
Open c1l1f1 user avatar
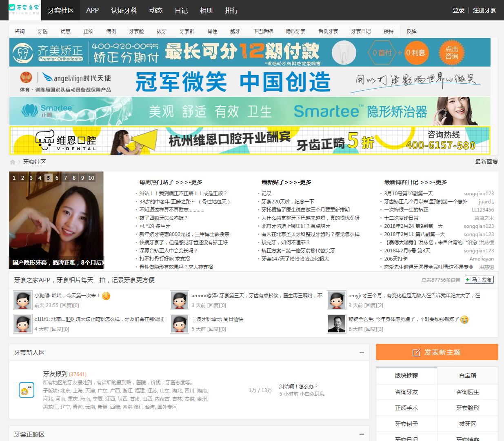pyautogui.click(x=23, y=324)
